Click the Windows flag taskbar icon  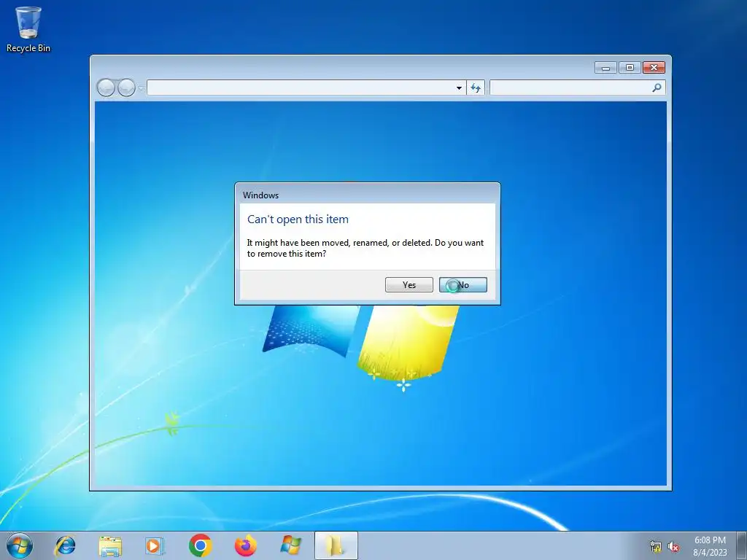point(290,545)
